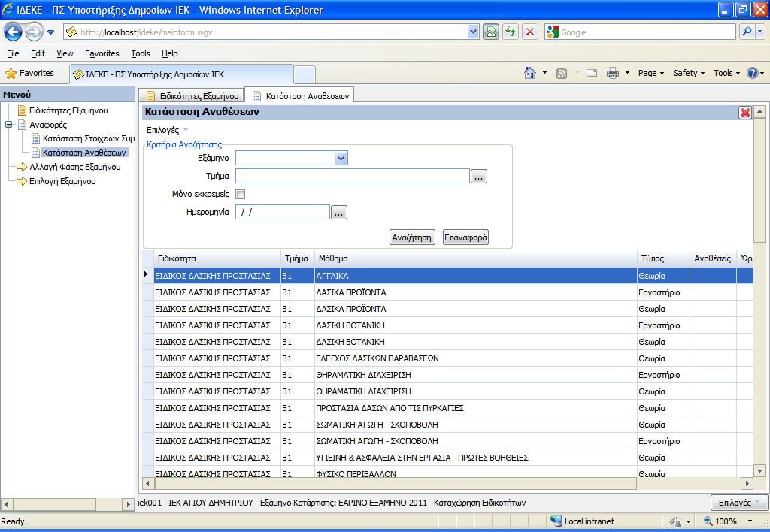Screen dimensions: 770x532
Task: Open the Favorites star button
Action: pos(30,73)
